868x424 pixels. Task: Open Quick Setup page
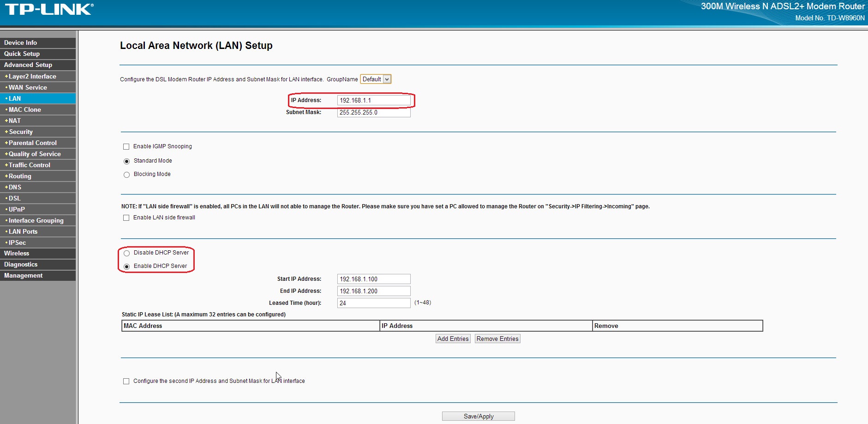pos(38,54)
